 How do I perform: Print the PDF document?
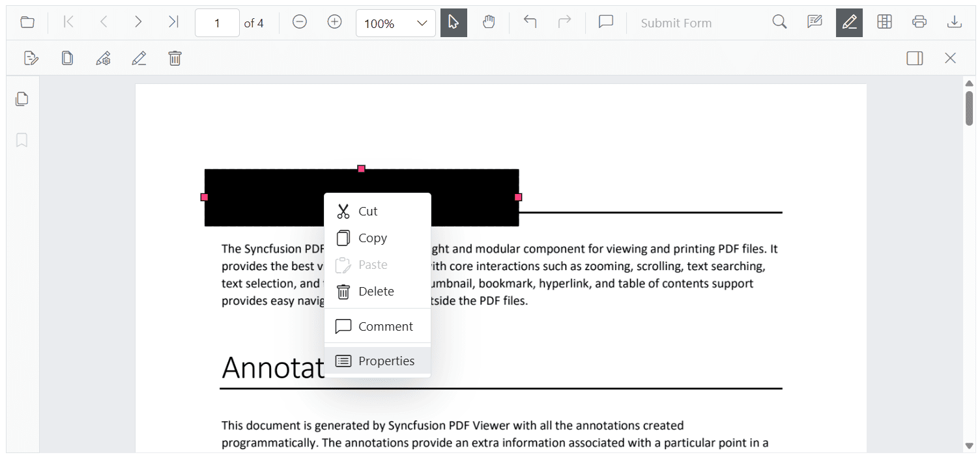click(x=919, y=21)
